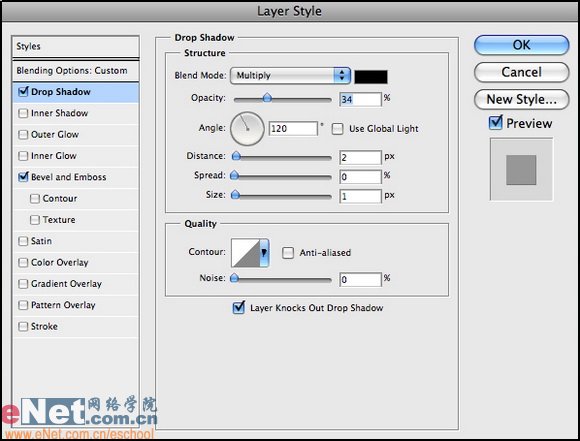This screenshot has height=441, width=580.
Task: Select the Gradient Overlay row label
Action: [66, 284]
